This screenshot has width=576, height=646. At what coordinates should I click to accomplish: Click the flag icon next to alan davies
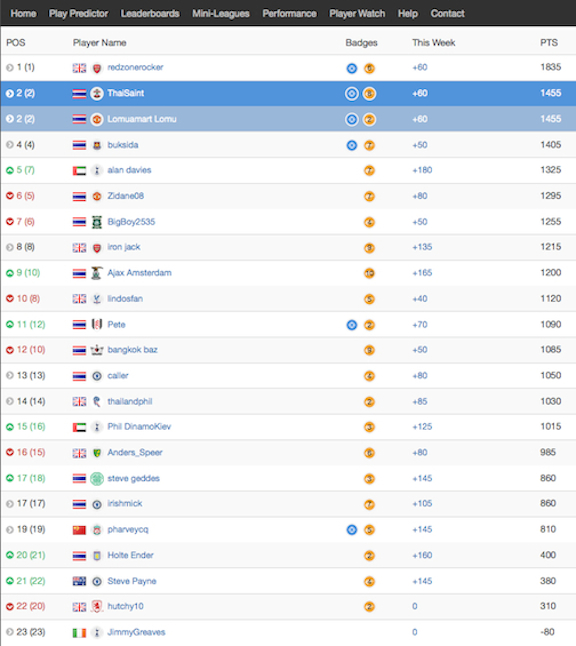(80, 171)
